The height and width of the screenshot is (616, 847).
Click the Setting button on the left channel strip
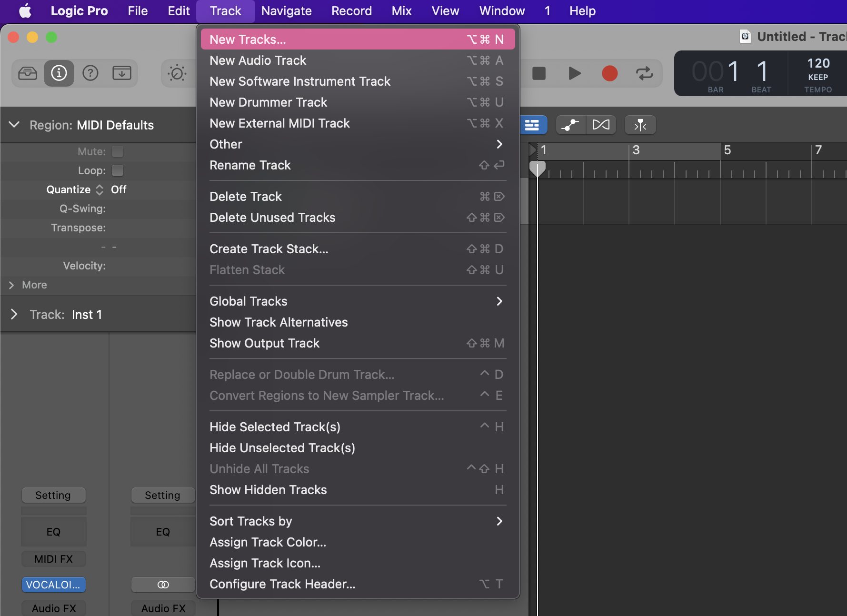53,495
